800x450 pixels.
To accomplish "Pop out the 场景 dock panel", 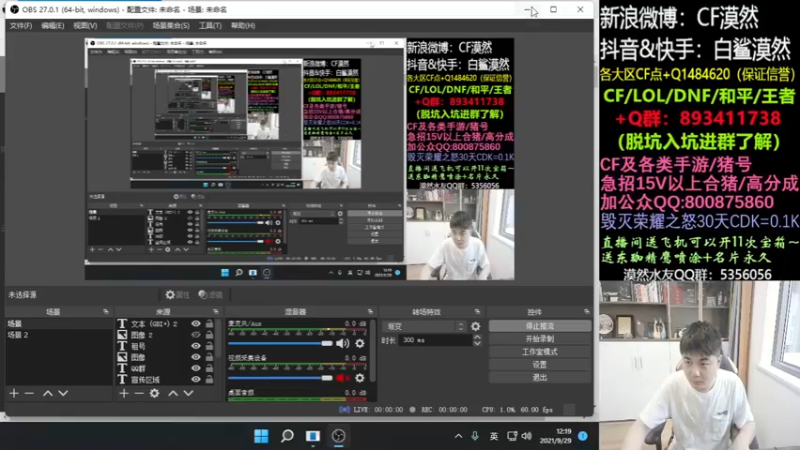I will click(x=106, y=312).
